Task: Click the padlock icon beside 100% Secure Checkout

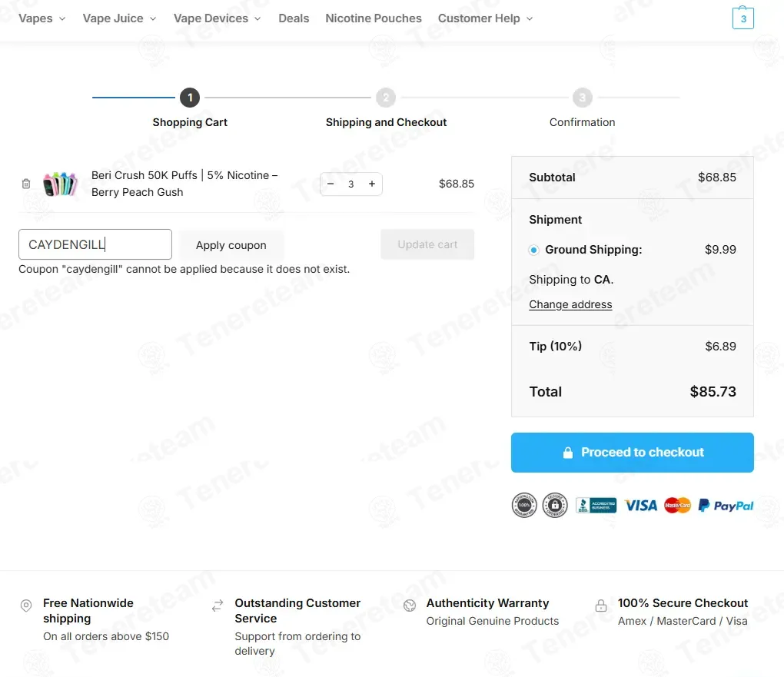Action: [x=601, y=606]
